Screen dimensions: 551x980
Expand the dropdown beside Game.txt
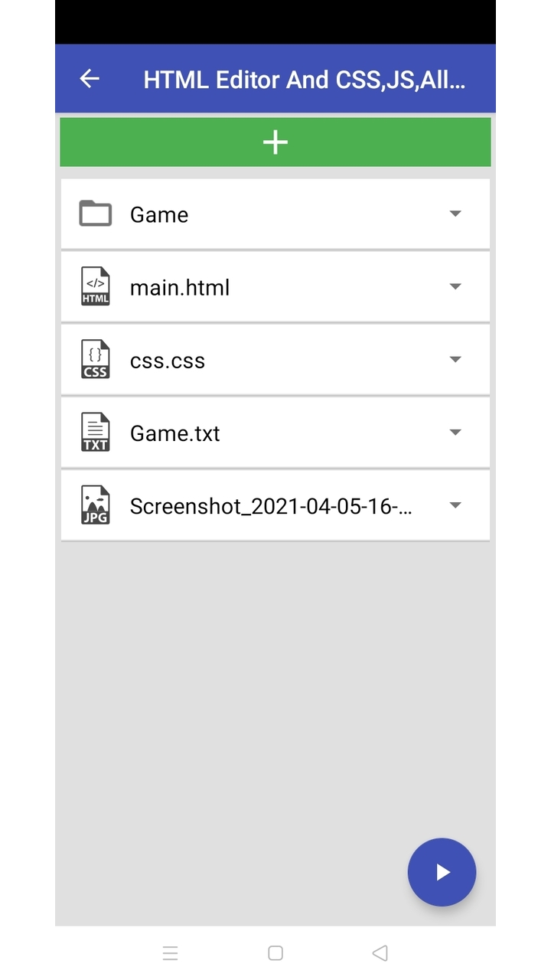[455, 432]
